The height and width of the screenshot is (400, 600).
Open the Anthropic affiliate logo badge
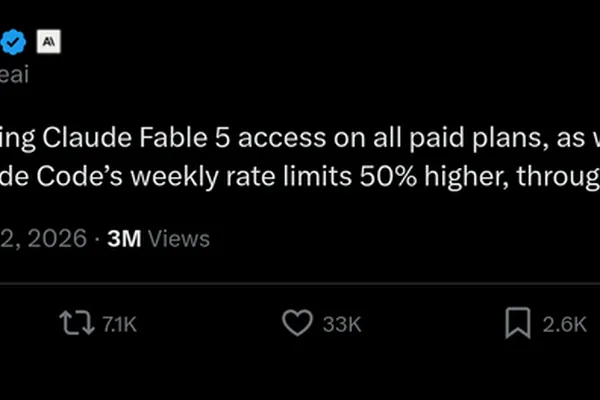click(49, 41)
